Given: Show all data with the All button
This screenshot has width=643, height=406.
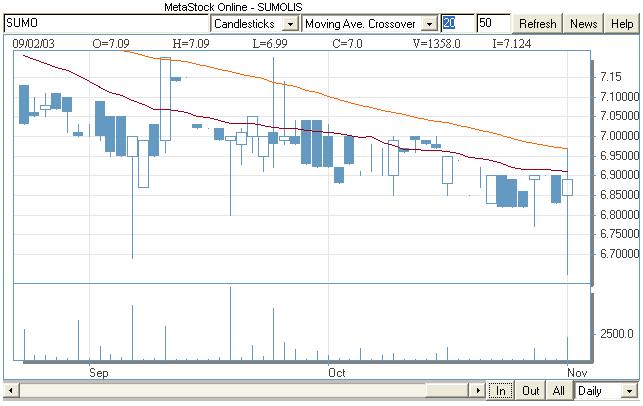Looking at the screenshot, I should pyautogui.click(x=559, y=390).
